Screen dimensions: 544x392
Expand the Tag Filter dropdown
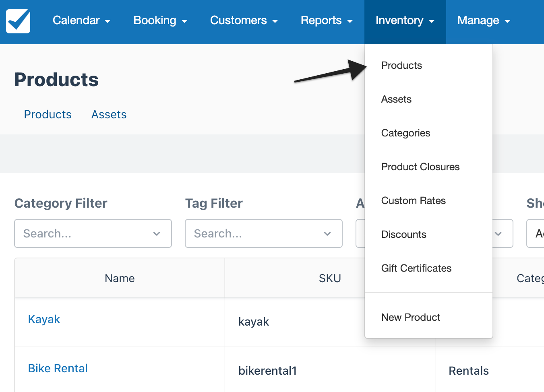tap(264, 233)
